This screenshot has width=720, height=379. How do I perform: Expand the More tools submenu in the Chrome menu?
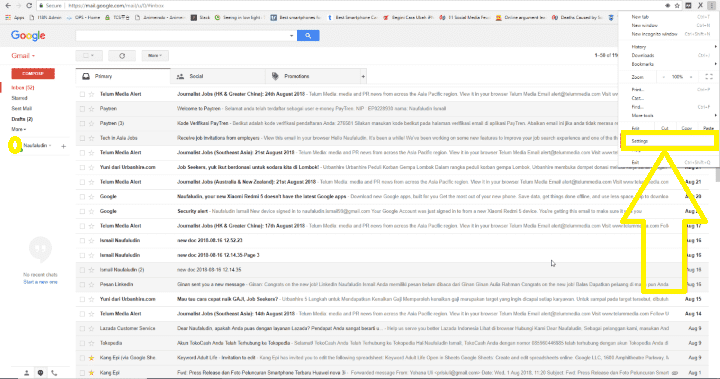pos(668,116)
